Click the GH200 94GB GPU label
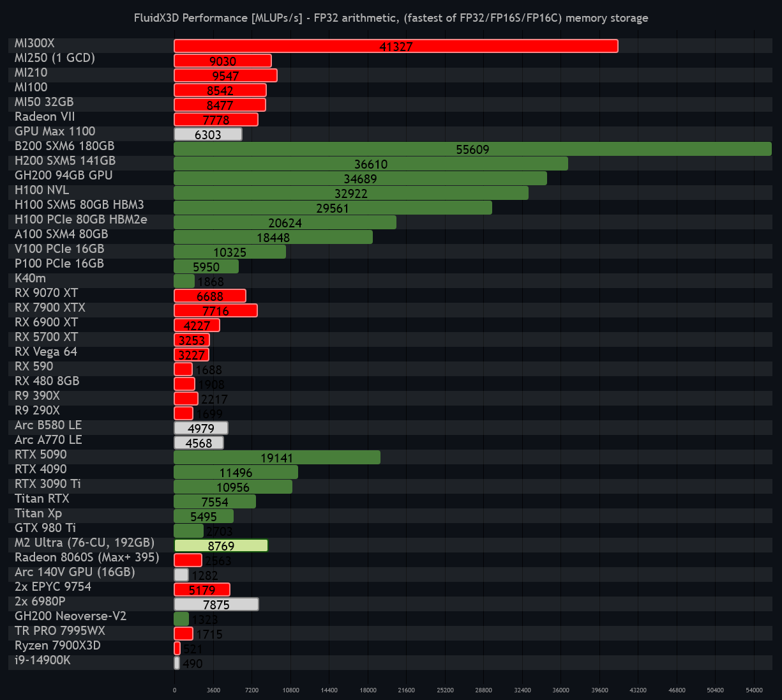The height and width of the screenshot is (700, 782). (x=64, y=176)
